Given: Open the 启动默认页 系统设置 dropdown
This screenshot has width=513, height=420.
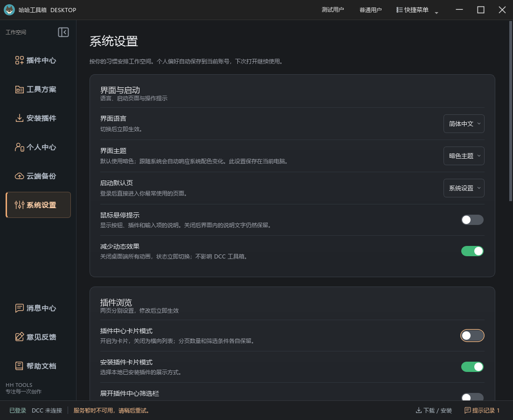Looking at the screenshot, I should pos(464,188).
